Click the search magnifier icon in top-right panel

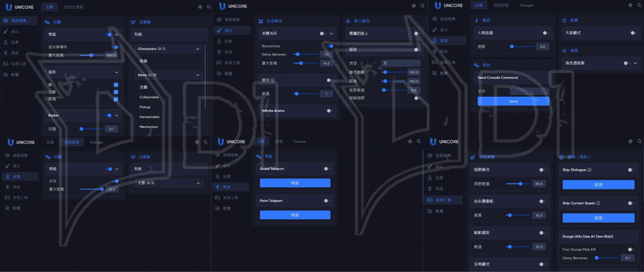pos(639,5)
